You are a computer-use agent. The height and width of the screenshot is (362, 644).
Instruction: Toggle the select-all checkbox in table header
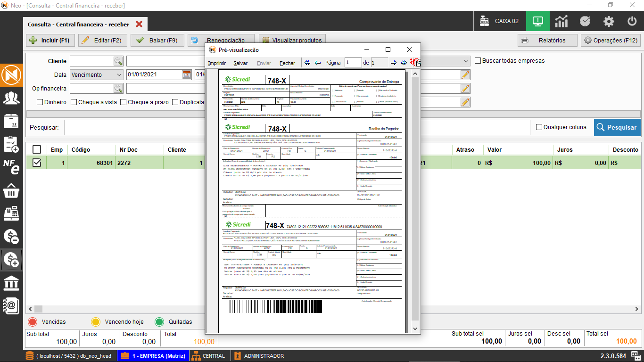pos(37,149)
